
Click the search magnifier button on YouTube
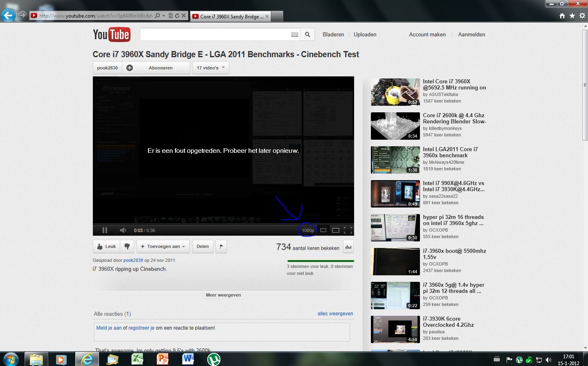coord(307,35)
